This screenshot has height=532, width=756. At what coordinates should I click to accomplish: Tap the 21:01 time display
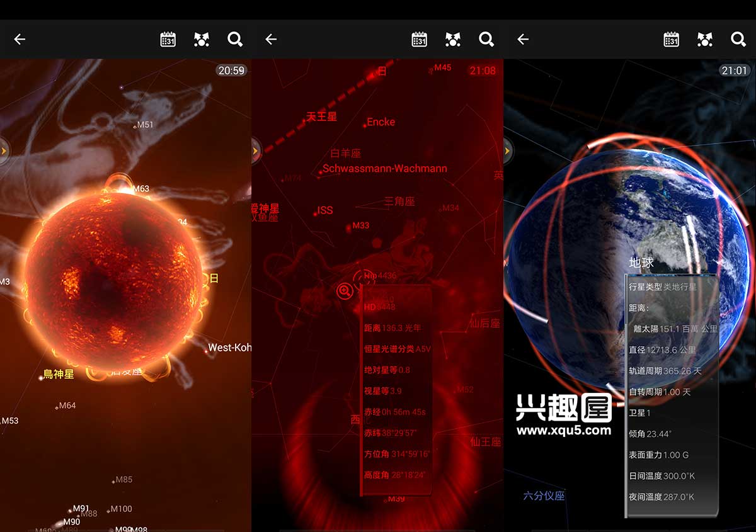coord(735,71)
